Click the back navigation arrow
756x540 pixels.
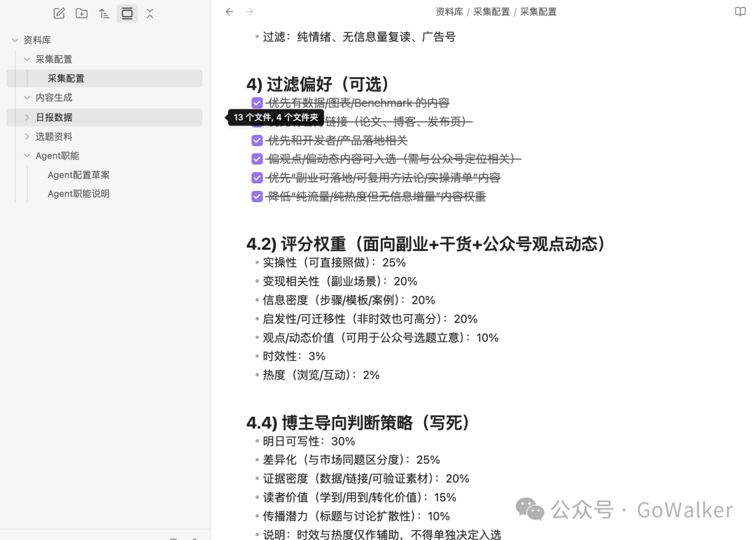click(x=229, y=11)
